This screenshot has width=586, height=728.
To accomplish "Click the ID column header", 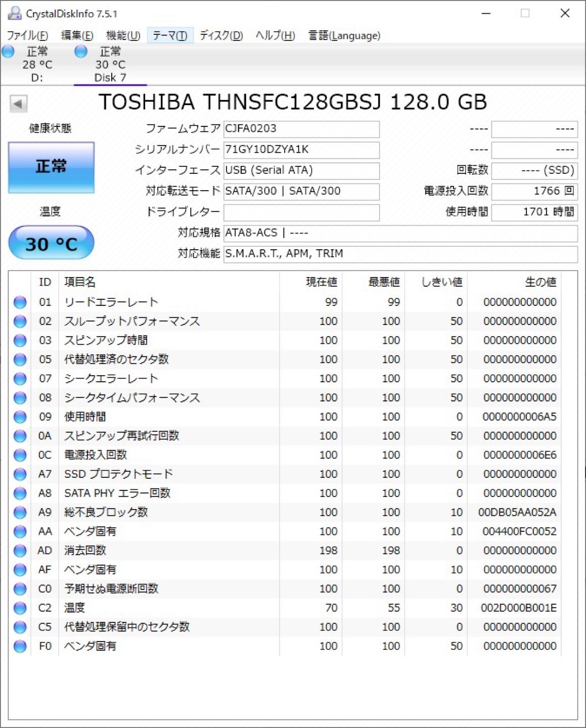I will point(45,282).
